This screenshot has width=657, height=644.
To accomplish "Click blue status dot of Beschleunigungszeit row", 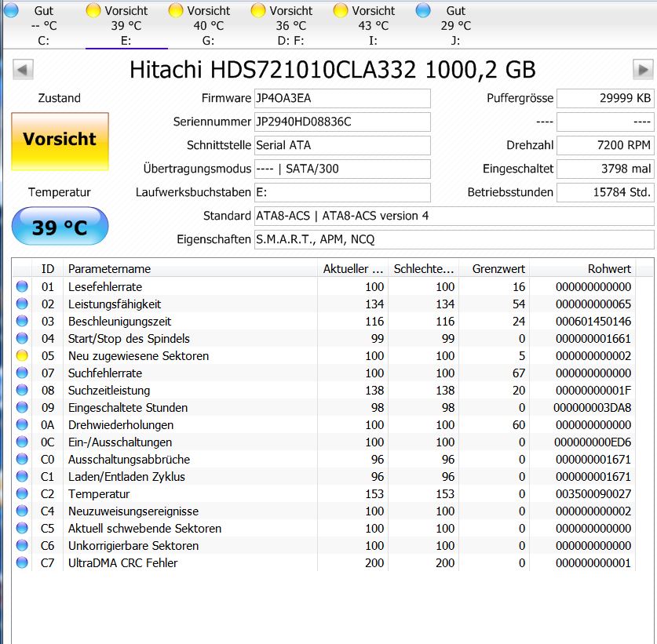I will pos(22,321).
